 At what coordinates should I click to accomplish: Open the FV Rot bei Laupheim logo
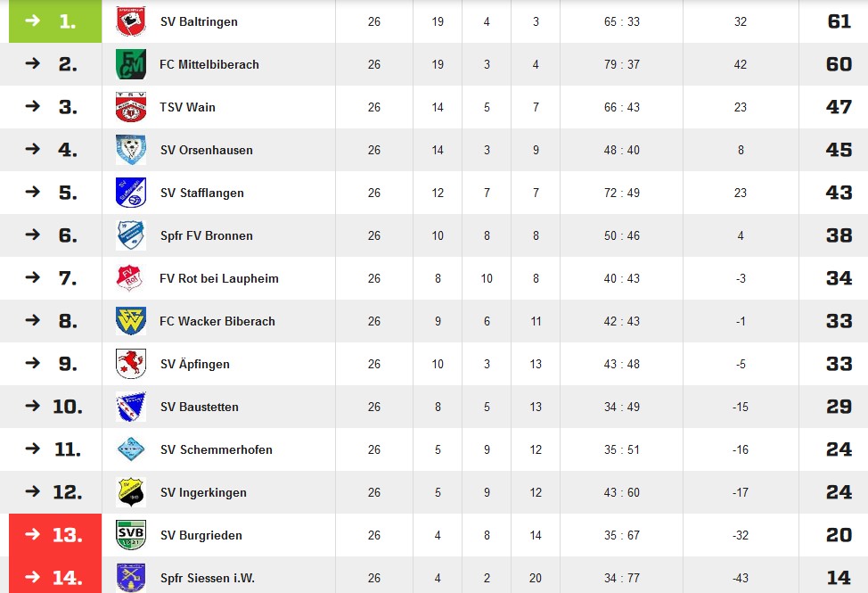(x=131, y=278)
